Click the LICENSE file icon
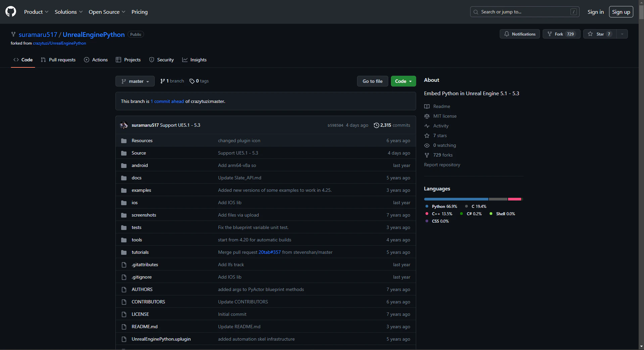The height and width of the screenshot is (350, 644). (124, 314)
